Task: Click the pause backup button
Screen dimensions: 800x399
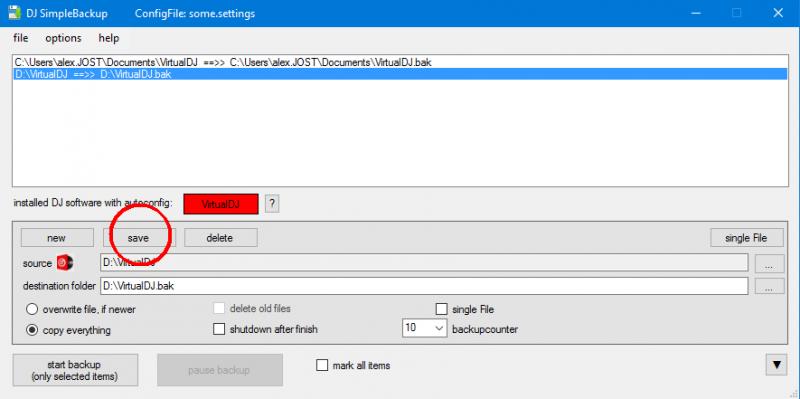Action: (x=220, y=370)
